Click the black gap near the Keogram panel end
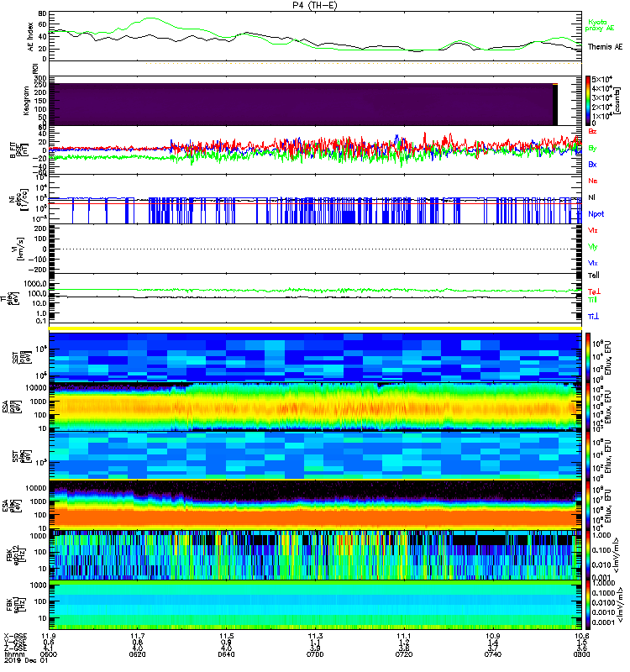 tap(555, 105)
